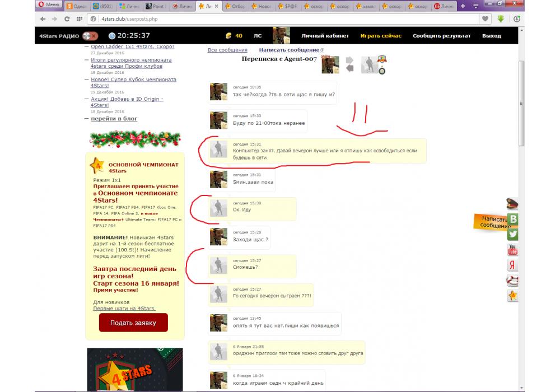This screenshot has width=560, height=392.
Task: Click the small ring icon below the medal badge
Action: (382, 71)
